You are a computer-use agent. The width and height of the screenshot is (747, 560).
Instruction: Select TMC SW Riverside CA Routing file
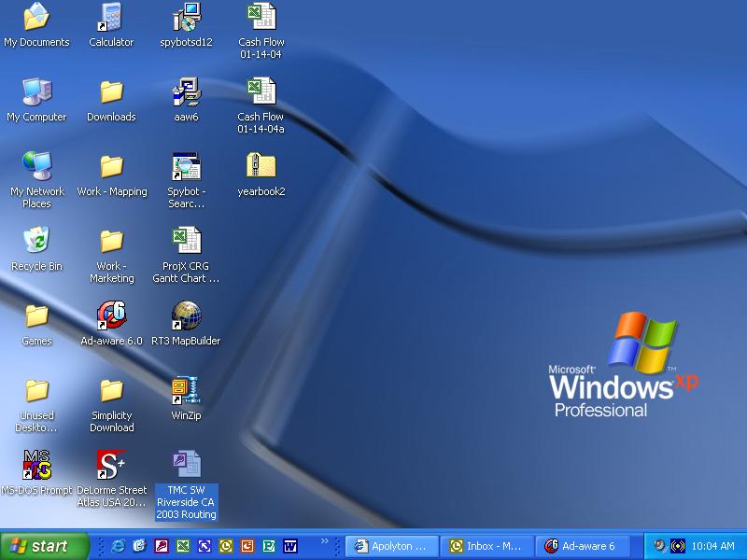tap(186, 466)
